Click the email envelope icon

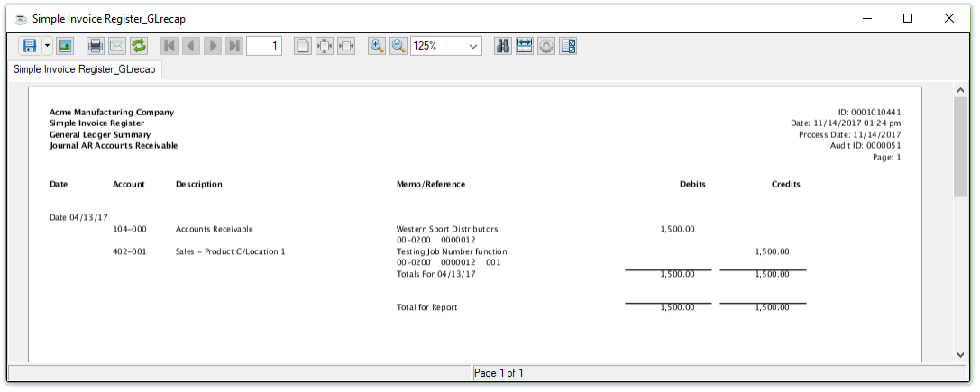point(117,46)
